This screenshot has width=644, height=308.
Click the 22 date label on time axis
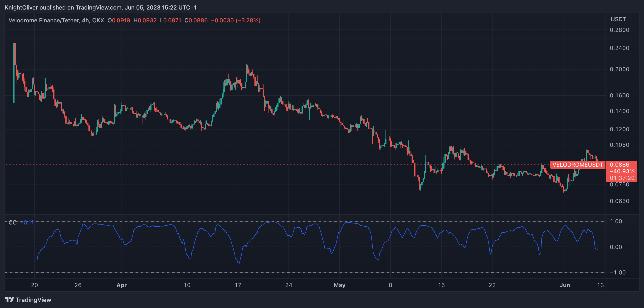click(492, 285)
